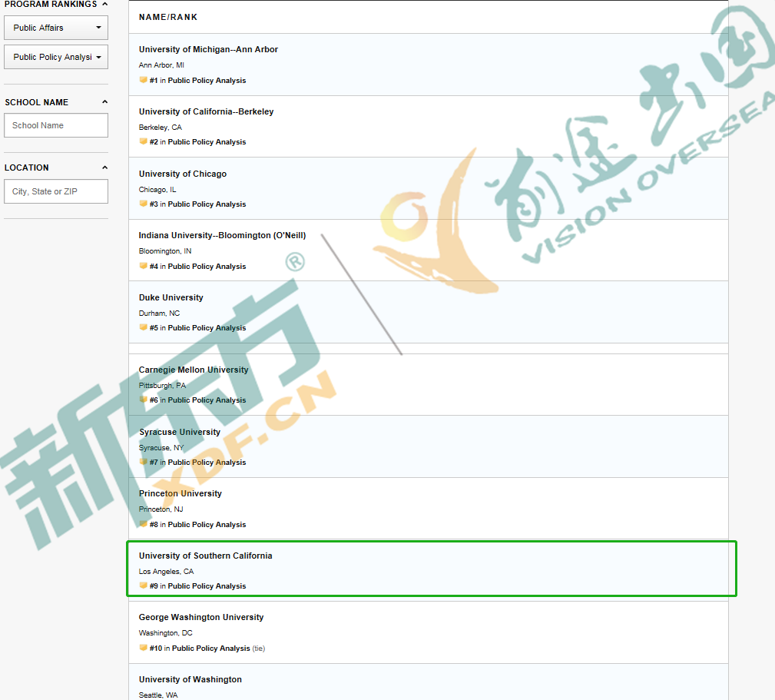Collapse the School Name filter section
This screenshot has height=700, width=775.
(104, 102)
